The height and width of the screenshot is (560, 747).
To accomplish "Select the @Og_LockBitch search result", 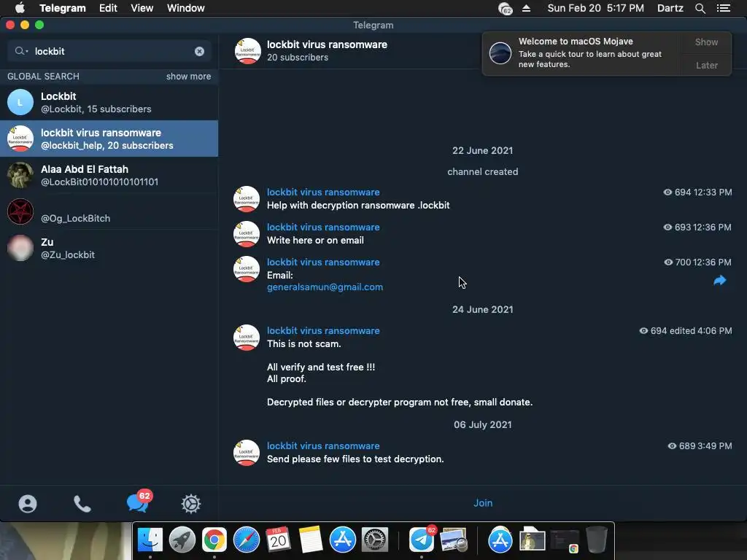I will pos(109,211).
